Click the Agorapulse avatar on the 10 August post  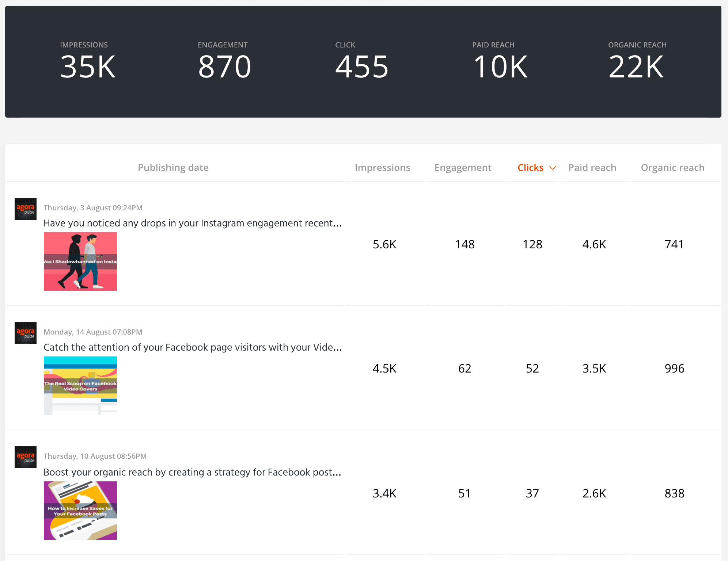pos(26,457)
